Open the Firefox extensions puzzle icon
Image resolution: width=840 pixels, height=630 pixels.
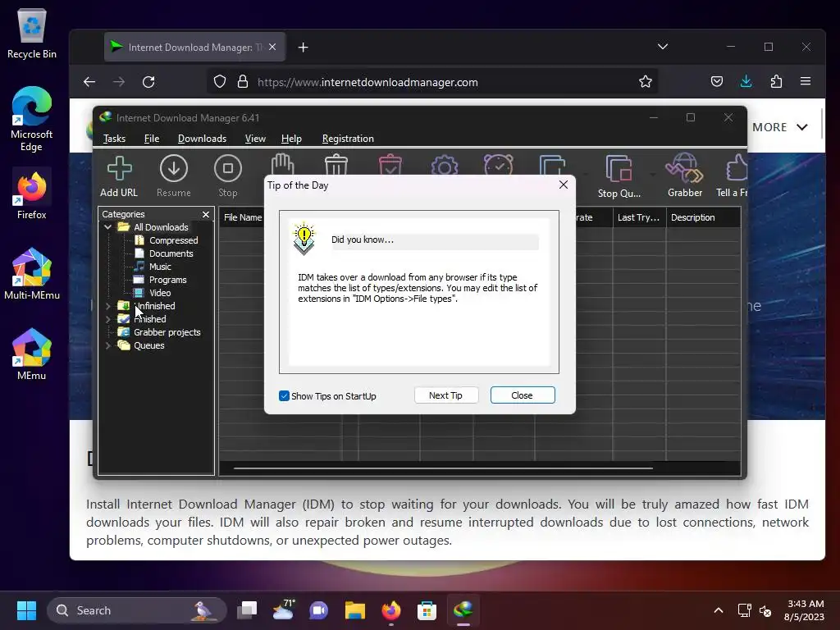click(776, 82)
